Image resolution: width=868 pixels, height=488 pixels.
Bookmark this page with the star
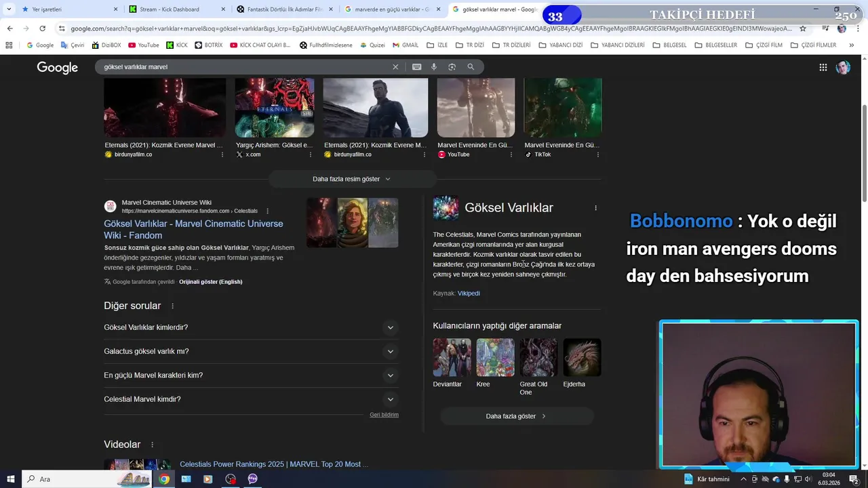tap(803, 28)
